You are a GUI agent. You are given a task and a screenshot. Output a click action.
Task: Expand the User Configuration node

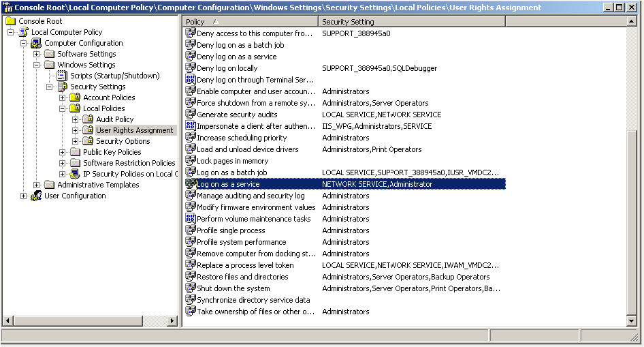click(x=24, y=196)
